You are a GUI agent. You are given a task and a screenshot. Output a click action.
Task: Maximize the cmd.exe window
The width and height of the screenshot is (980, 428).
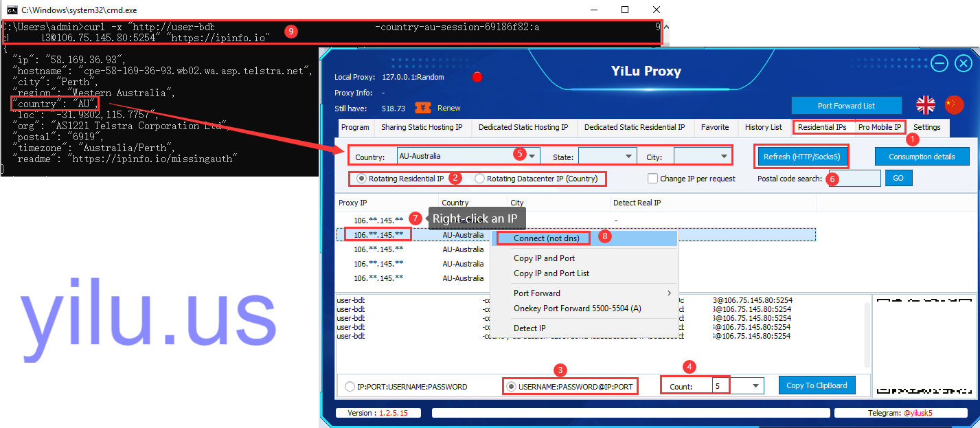coord(625,10)
